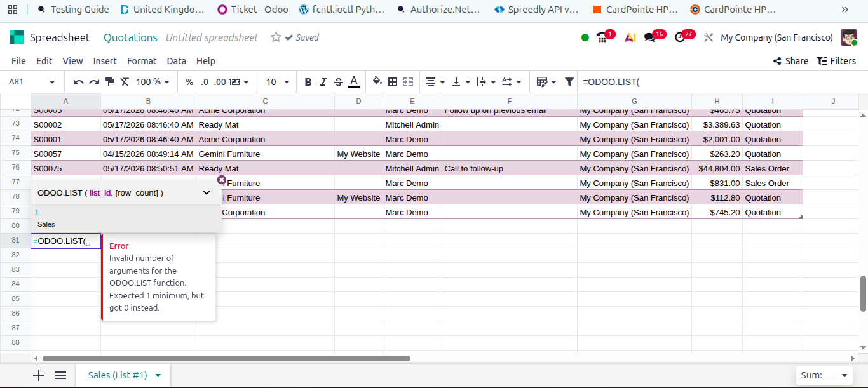Screen dimensions: 868x388
Task: Open the Data menu
Action: point(176,61)
